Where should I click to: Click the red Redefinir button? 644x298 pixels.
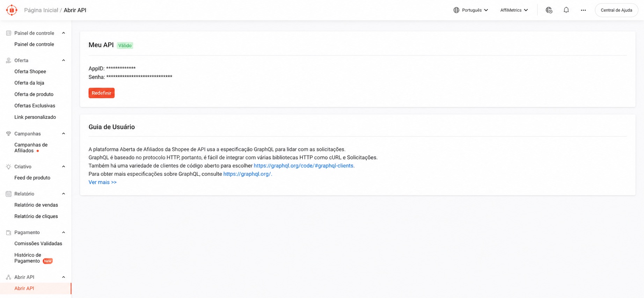[101, 93]
